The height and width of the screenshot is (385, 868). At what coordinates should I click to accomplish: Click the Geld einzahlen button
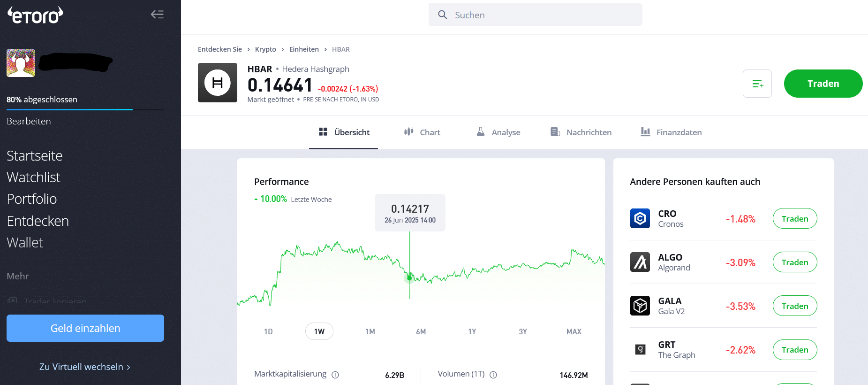pyautogui.click(x=85, y=328)
